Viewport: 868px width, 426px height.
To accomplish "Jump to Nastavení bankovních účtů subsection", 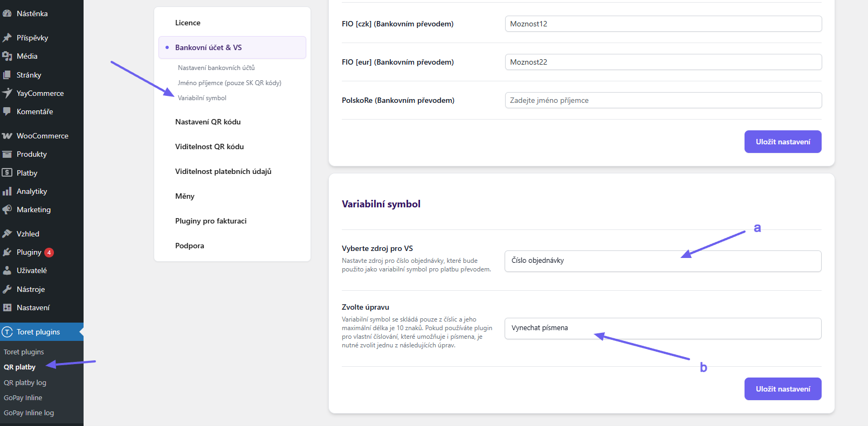I will pos(216,68).
